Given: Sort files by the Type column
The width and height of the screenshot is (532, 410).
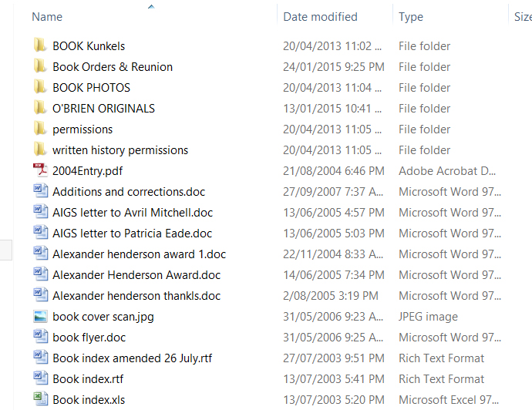Looking at the screenshot, I should [411, 17].
